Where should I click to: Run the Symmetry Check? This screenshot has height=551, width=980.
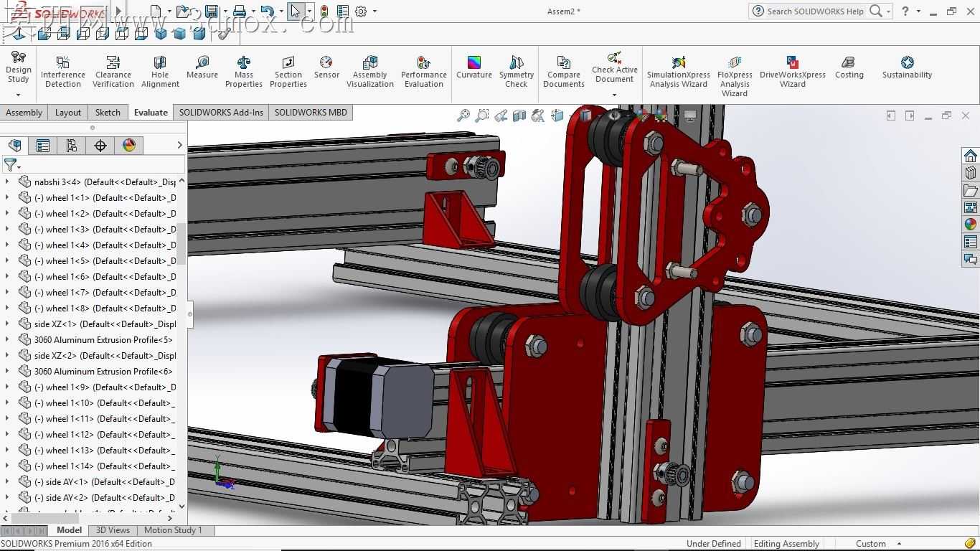[x=517, y=72]
